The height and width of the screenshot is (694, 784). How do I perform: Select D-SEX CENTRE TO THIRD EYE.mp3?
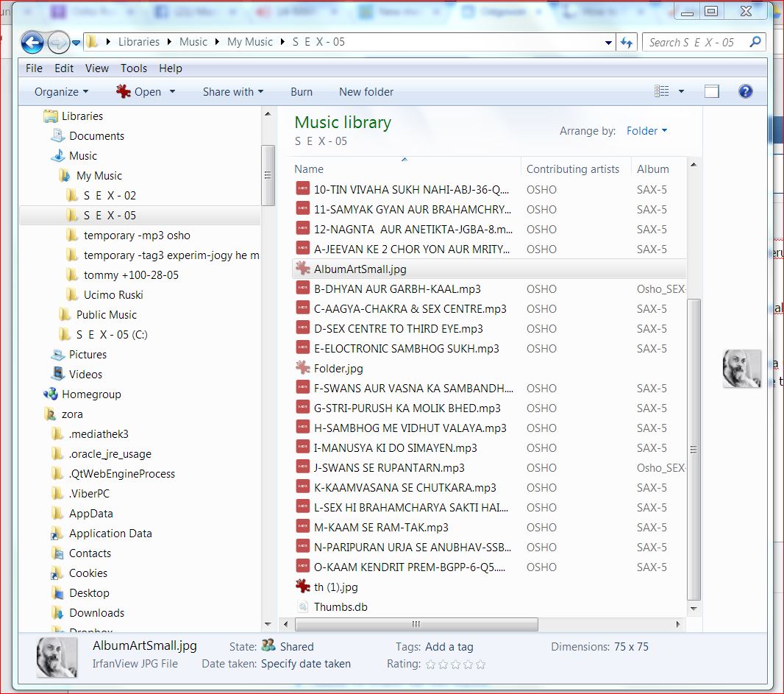coord(398,329)
